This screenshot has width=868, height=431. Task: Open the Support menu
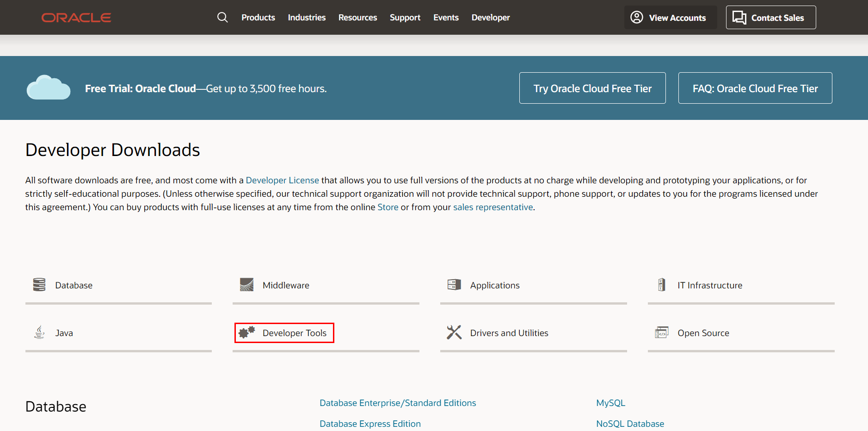click(405, 18)
